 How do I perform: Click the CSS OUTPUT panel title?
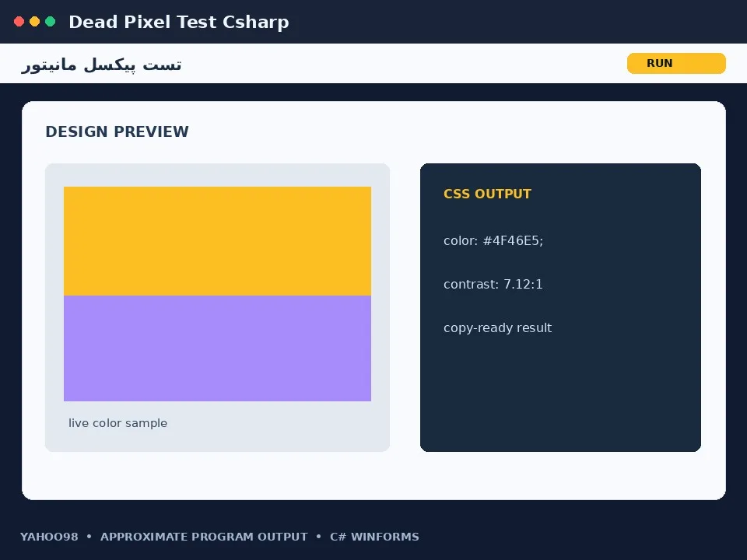click(487, 194)
